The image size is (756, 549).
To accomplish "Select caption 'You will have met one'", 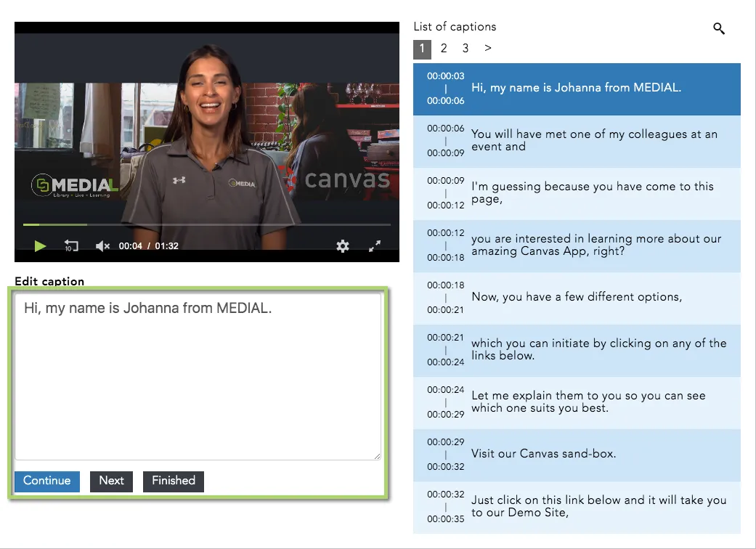I will coord(577,141).
